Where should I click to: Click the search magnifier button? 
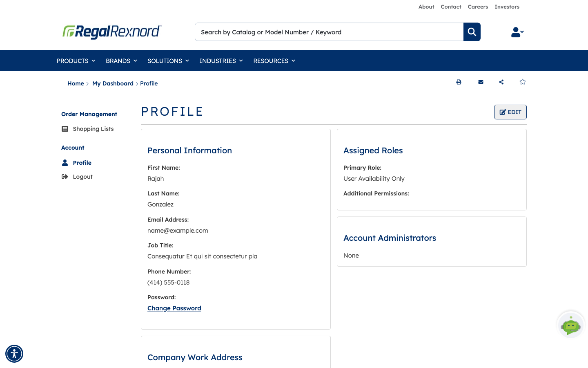pos(472,32)
